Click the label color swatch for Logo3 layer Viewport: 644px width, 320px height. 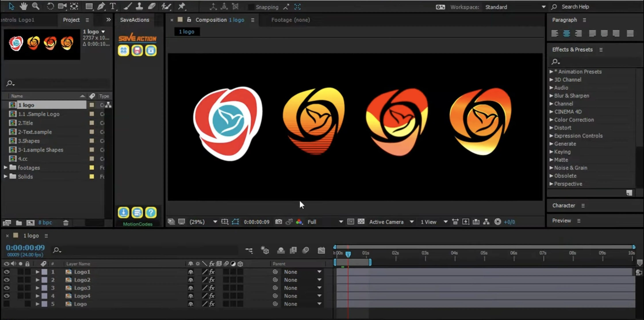pyautogui.click(x=45, y=288)
